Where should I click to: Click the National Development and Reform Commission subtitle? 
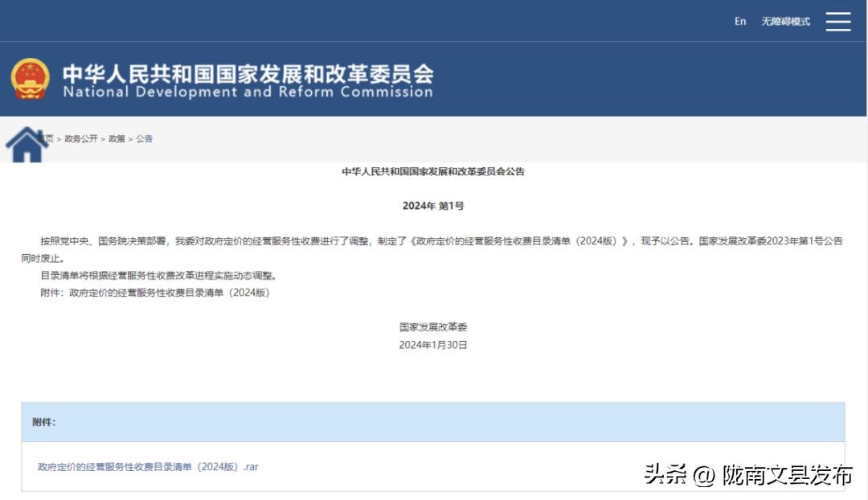click(x=248, y=92)
